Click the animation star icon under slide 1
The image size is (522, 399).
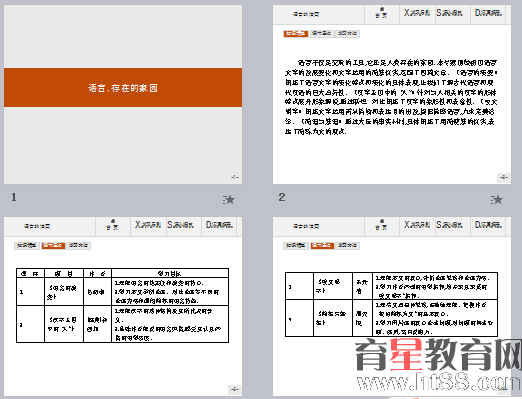[229, 199]
